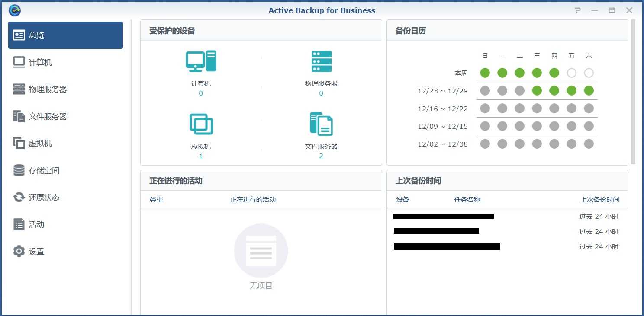Click 本周 Monday green backup dot
Screen dimensions: 644x316
pos(502,73)
